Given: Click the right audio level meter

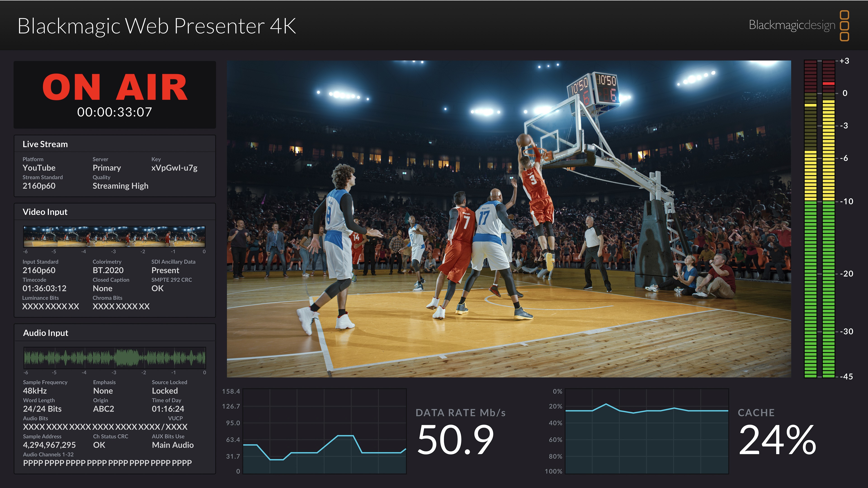Looking at the screenshot, I should [829, 219].
